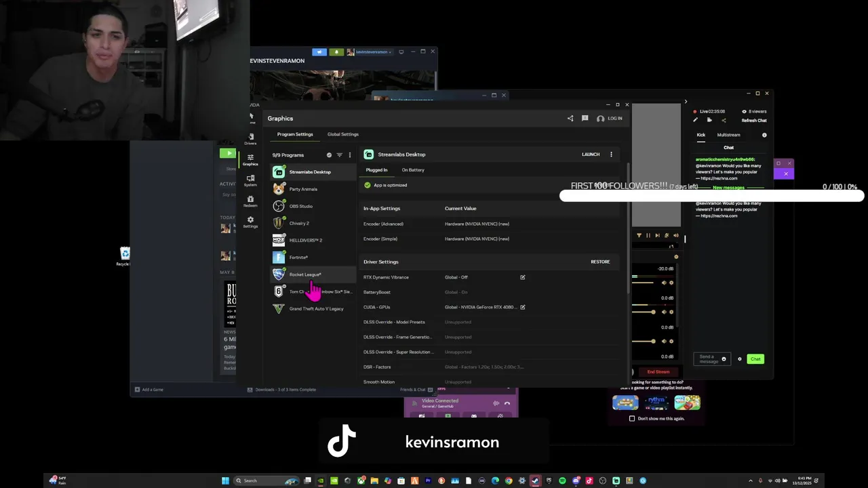Click Add a Game in Steam
Screen dimensions: 868x488
click(x=149, y=390)
